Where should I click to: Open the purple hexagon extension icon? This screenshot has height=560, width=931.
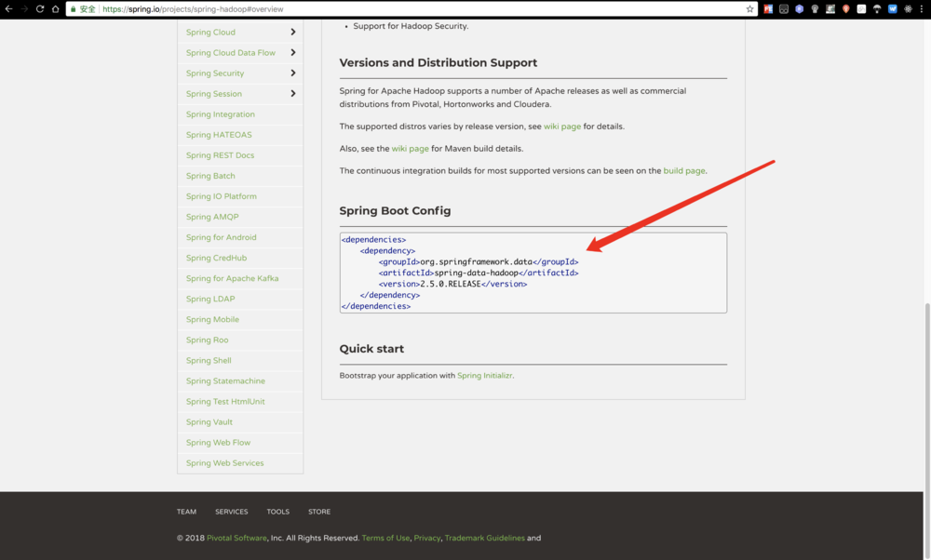pos(799,9)
